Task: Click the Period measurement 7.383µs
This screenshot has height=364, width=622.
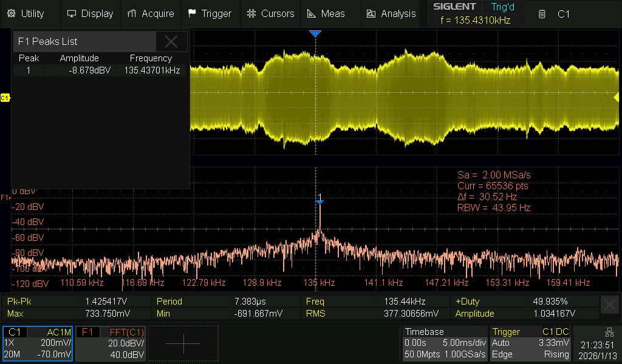Action: pos(250,302)
